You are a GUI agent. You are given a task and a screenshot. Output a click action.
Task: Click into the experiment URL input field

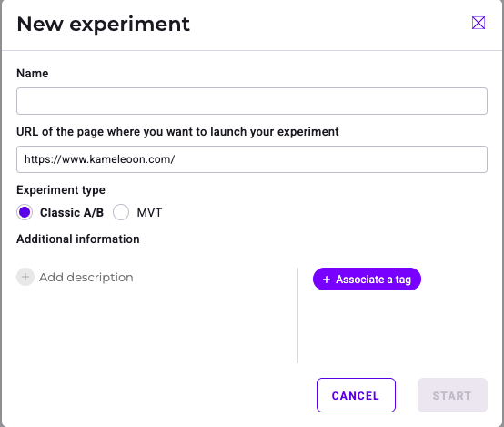pos(252,159)
